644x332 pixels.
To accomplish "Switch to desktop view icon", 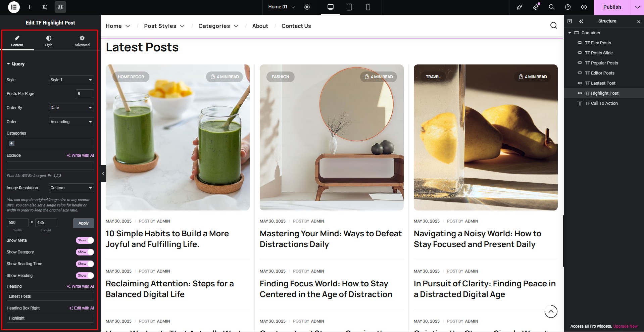I will 331,7.
